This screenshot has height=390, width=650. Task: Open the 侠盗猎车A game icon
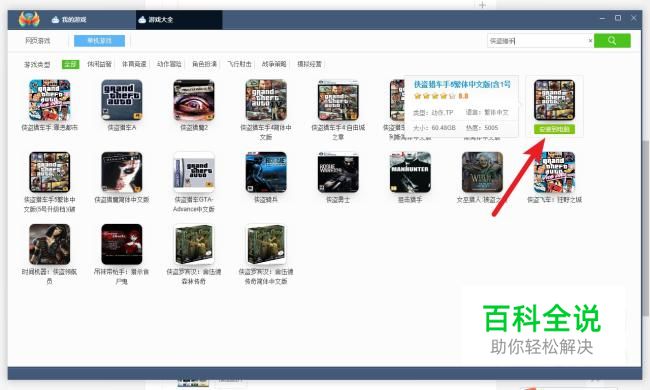[122, 100]
